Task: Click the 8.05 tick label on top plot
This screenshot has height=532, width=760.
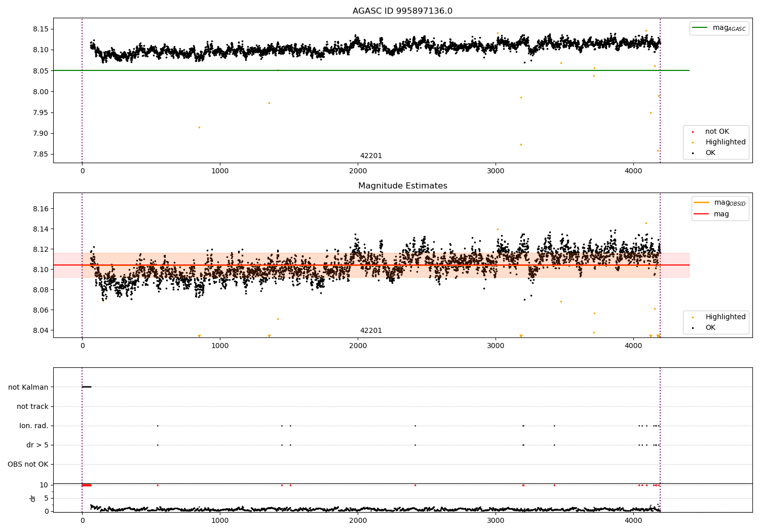Action: (x=41, y=71)
